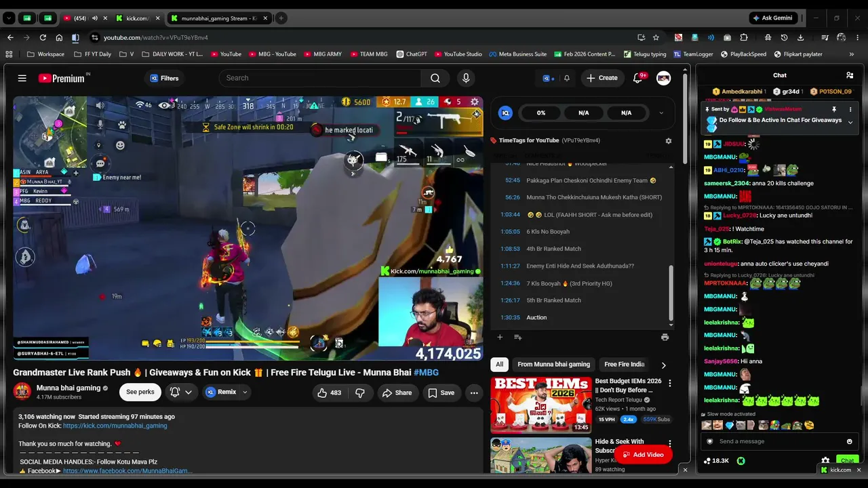Open the browser extensions puzzle menu
Image resolution: width=868 pixels, height=488 pixels.
coord(744,37)
